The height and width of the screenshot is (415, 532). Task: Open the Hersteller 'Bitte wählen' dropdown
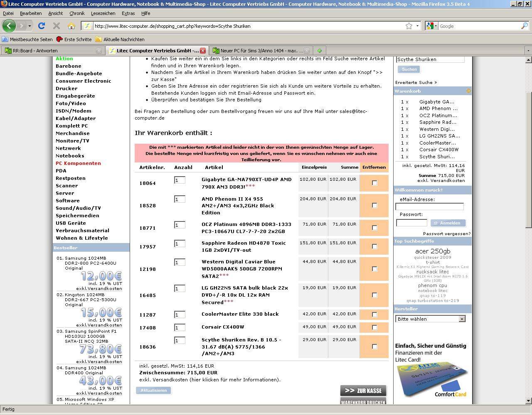click(430, 319)
